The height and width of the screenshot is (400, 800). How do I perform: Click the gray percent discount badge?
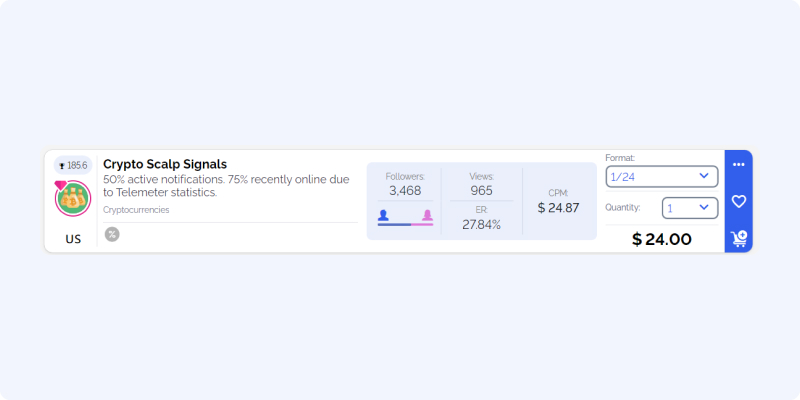pyautogui.click(x=112, y=234)
